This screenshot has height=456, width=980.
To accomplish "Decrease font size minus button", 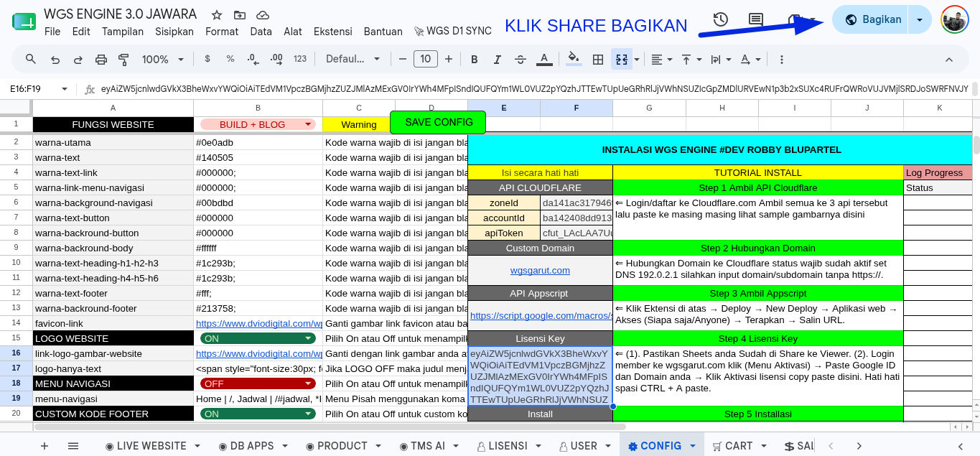I will [403, 59].
